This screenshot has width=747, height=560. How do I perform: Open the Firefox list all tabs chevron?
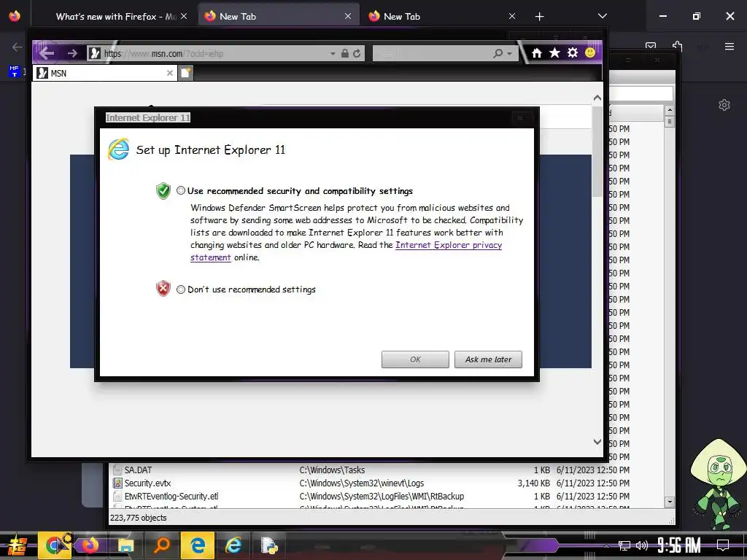(602, 16)
